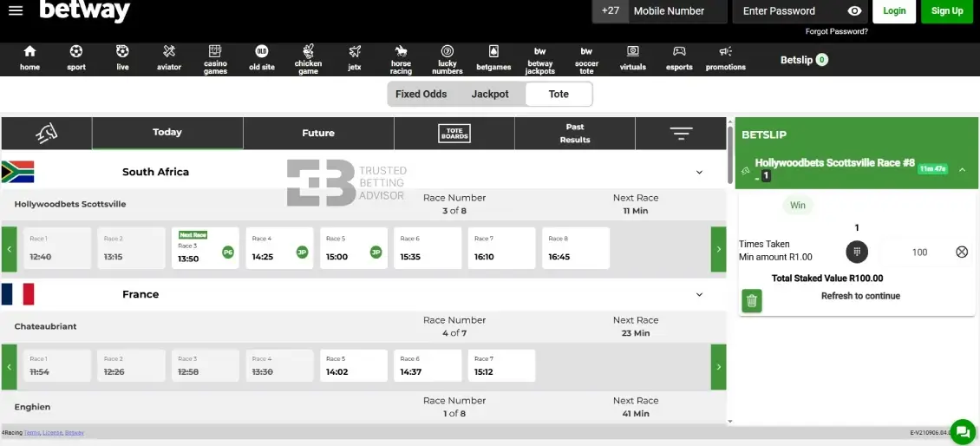Click the betway logo
This screenshot has width=980, height=446.
(x=85, y=10)
